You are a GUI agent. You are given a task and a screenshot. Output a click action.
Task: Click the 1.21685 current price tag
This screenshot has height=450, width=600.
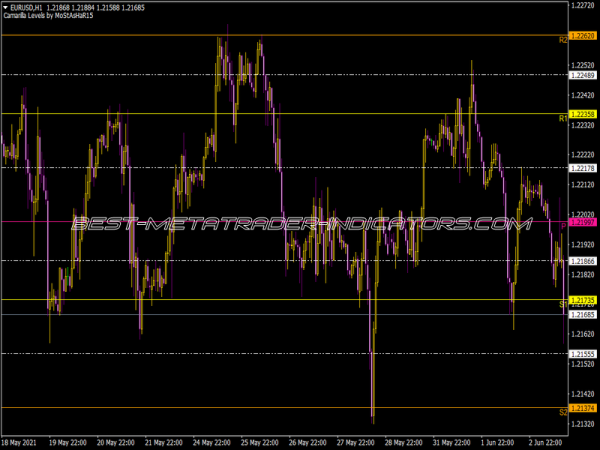[x=582, y=315]
